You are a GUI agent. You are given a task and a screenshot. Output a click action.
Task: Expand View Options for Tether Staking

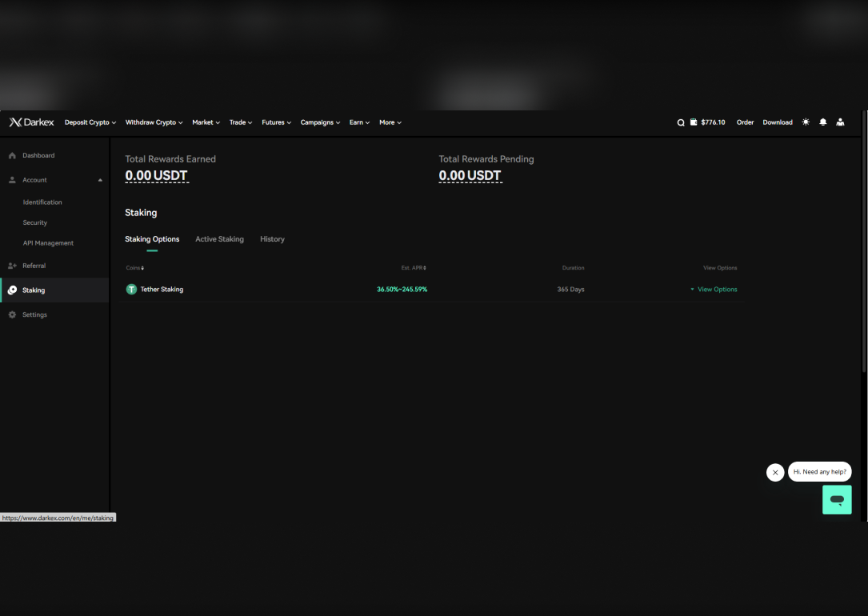tap(714, 290)
